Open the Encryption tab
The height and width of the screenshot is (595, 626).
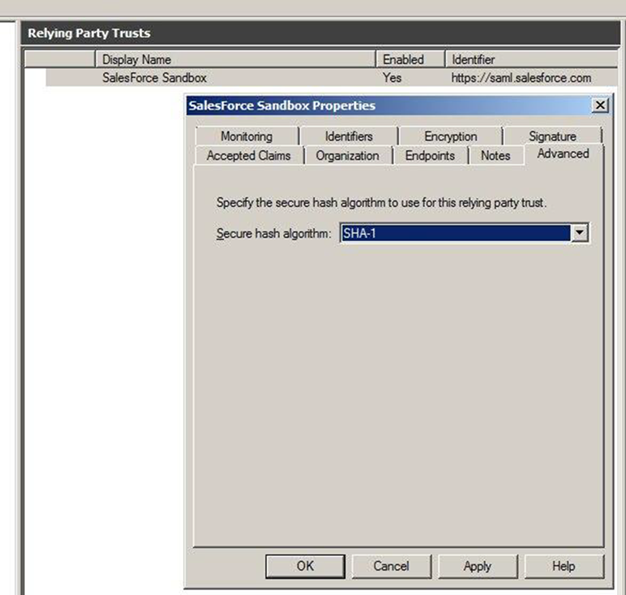coord(450,136)
